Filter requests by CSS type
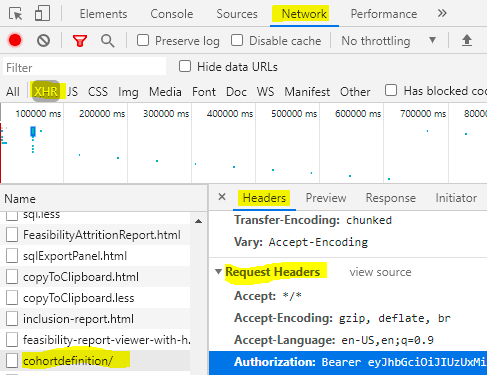Screen dimensions: 487x375 (98, 91)
